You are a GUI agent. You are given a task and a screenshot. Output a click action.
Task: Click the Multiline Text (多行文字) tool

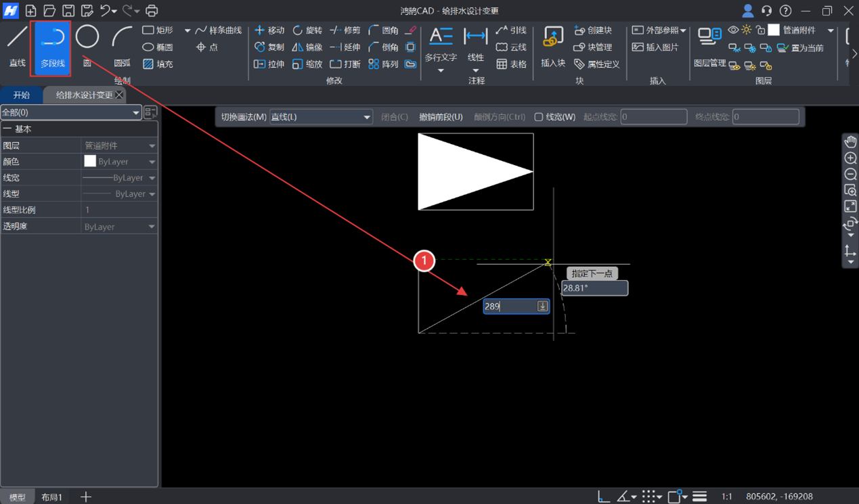[441, 46]
